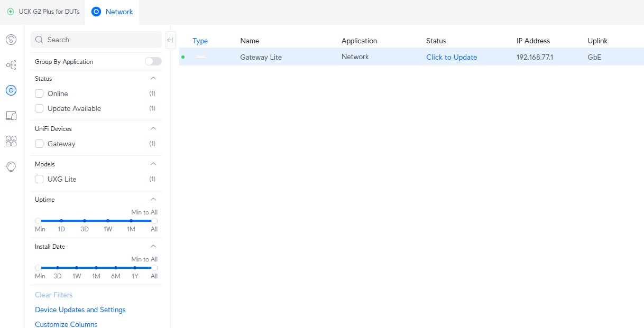Viewport: 644px width, 328px height.
Task: Switch to UCK G2 Plus for DUTs tab
Action: (43, 12)
